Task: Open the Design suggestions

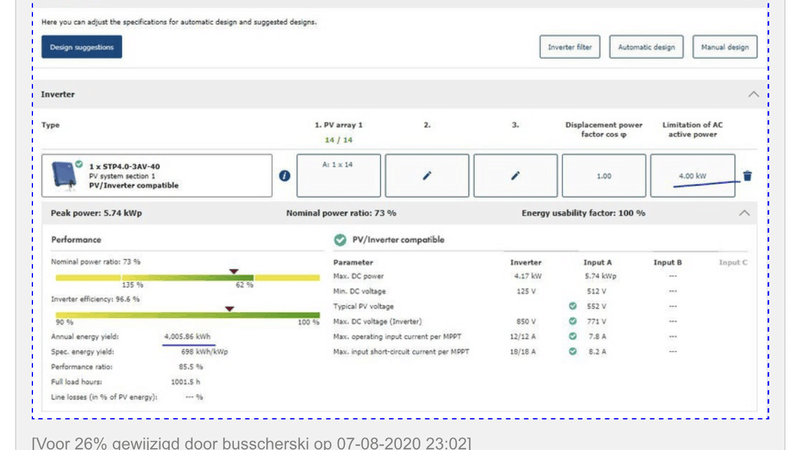Action: tap(82, 47)
